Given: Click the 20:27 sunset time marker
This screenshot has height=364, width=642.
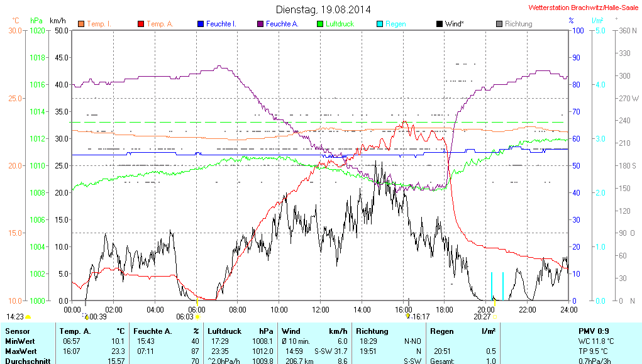Looking at the screenshot, I should point(482,317).
